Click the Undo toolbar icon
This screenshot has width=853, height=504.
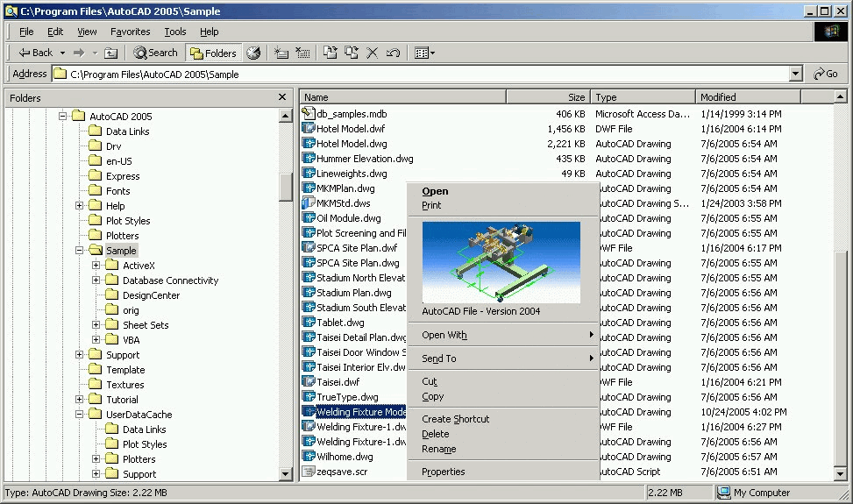tap(393, 53)
